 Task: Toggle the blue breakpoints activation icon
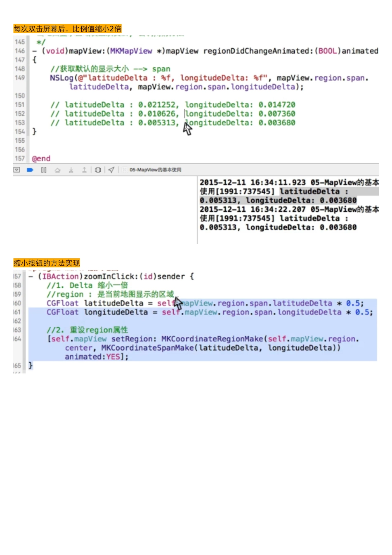(x=30, y=170)
